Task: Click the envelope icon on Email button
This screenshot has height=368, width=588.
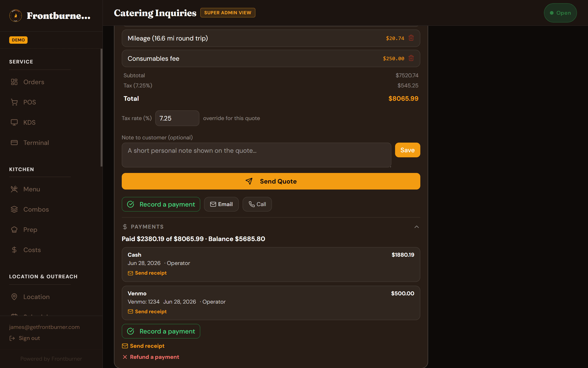Action: click(x=213, y=204)
